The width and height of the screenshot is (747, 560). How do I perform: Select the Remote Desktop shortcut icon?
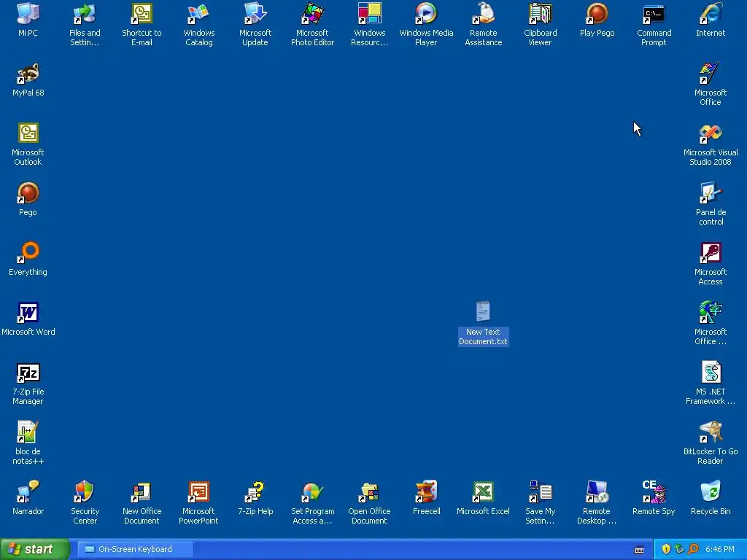point(597,492)
